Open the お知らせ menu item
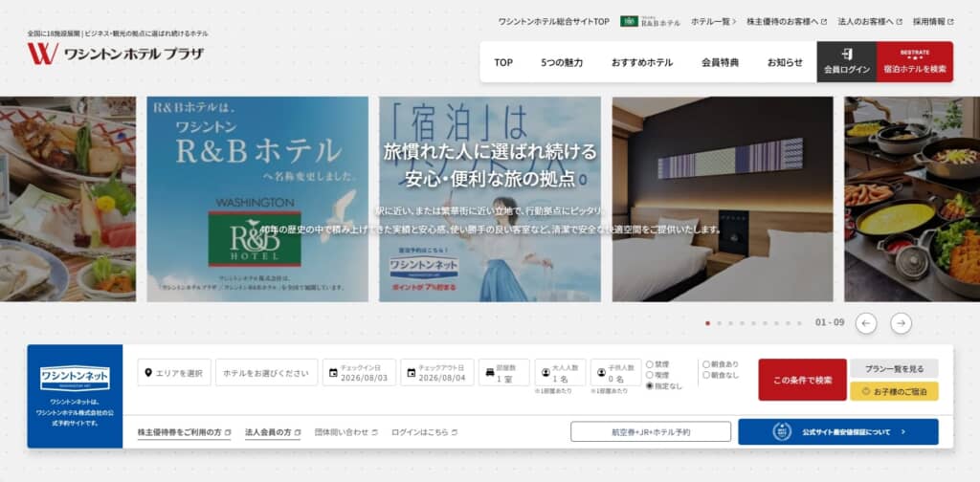The width and height of the screenshot is (980, 482). point(785,62)
